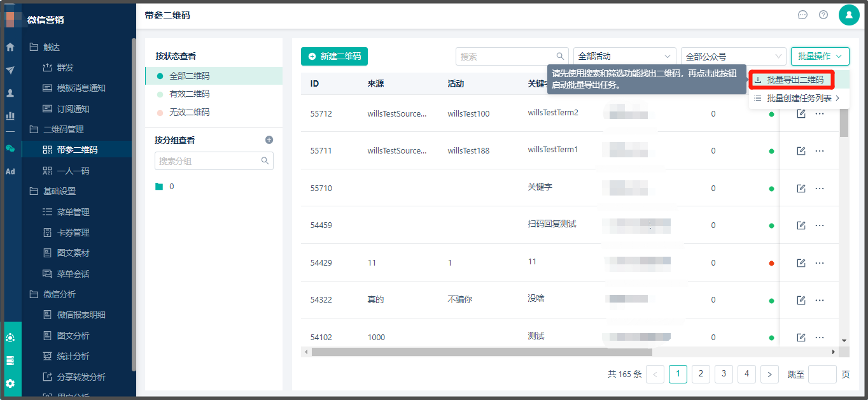868x400 pixels.
Task: Open the contacts person icon in left rail
Action: pyautogui.click(x=10, y=93)
